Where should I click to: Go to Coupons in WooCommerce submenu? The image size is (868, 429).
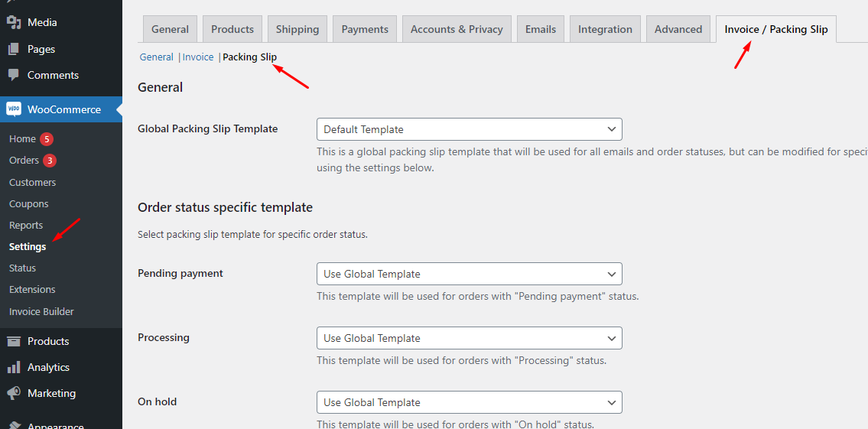[x=28, y=203]
